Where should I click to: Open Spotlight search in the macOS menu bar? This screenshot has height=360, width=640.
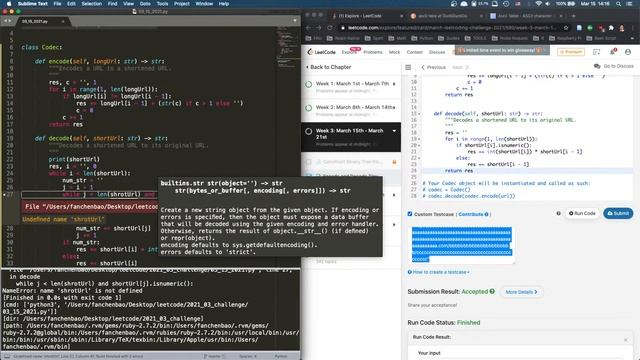618,4
